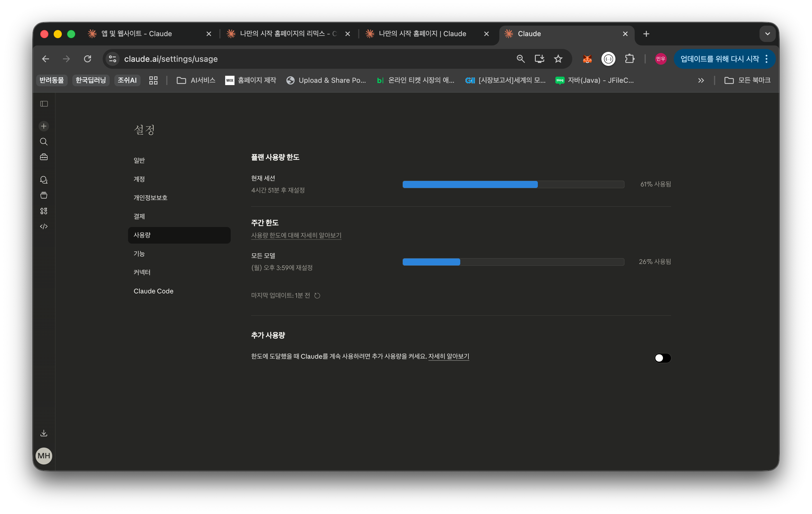Start a new chat with plus icon

tap(44, 126)
